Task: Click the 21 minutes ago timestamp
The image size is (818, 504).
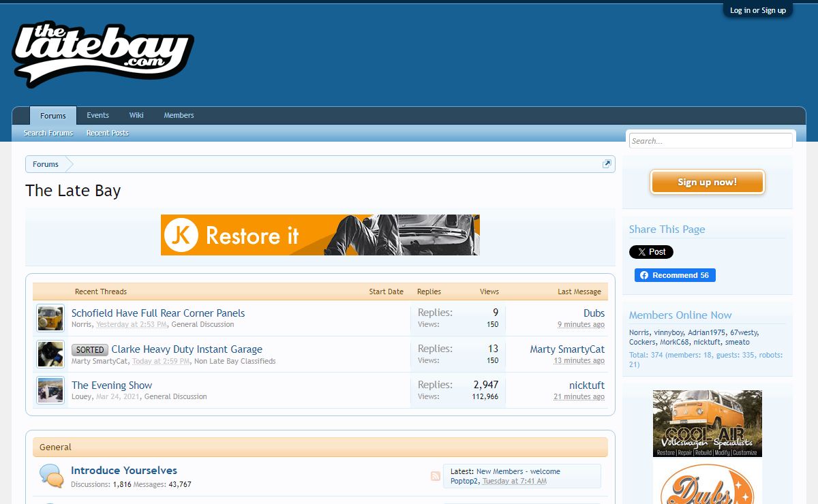Action: pos(579,397)
